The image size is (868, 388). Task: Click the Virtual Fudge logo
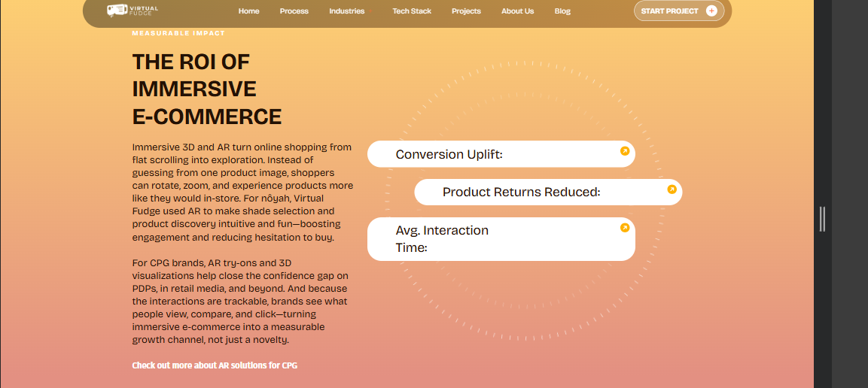tap(132, 11)
